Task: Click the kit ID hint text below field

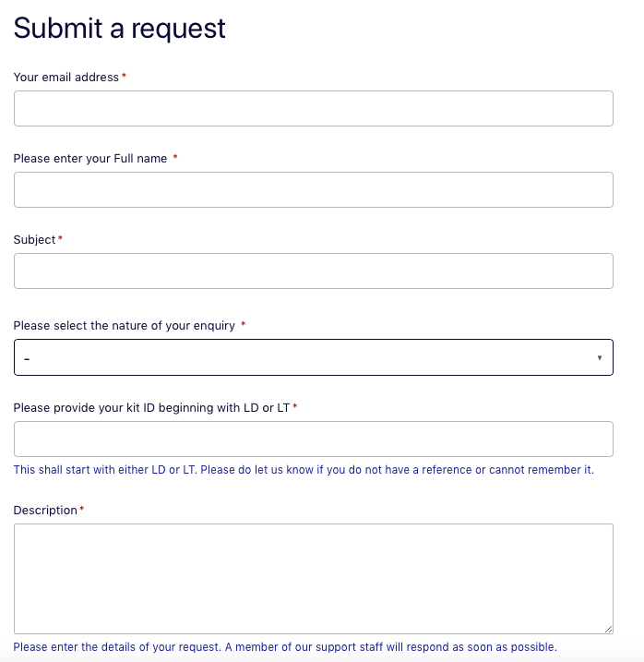Action: coord(304,470)
